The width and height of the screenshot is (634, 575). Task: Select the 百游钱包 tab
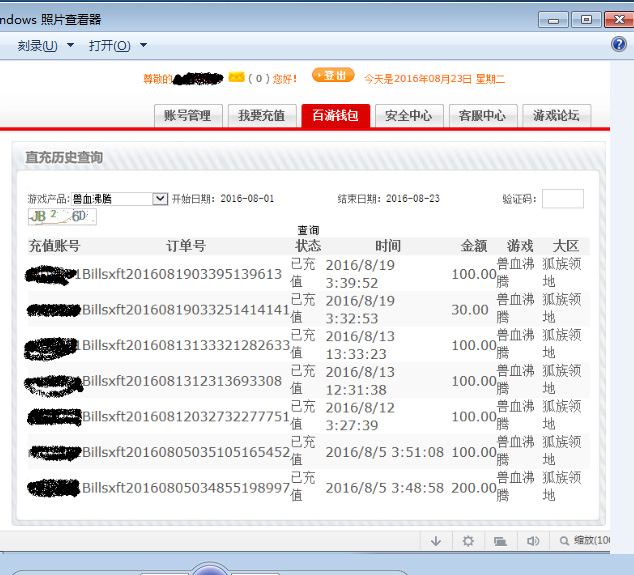(335, 115)
